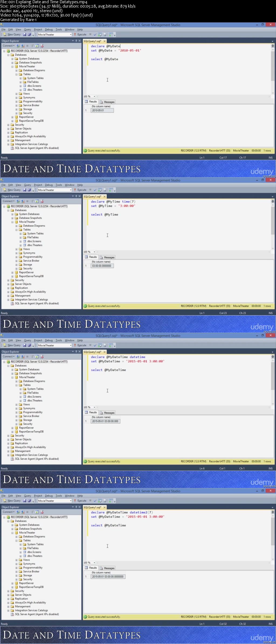Open the Tools menu in the @MyTime time(7) frame
The width and height of the screenshot is (276, 644).
[59, 185]
